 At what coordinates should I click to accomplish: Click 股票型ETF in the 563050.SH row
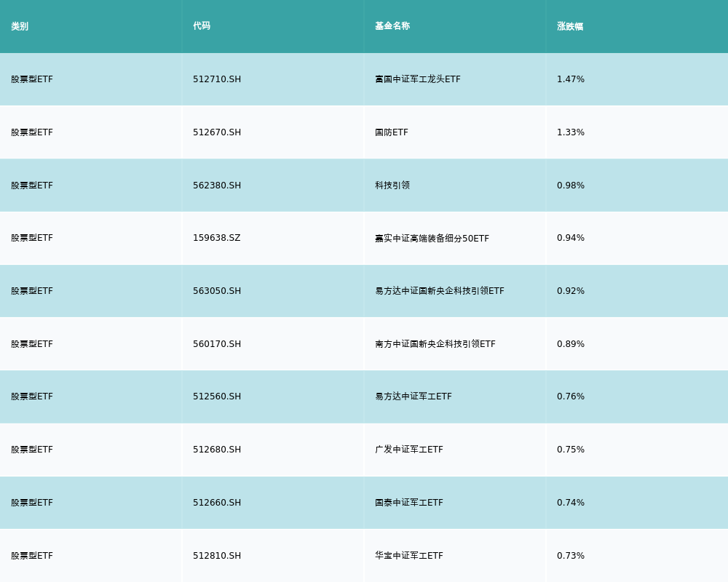(x=32, y=291)
